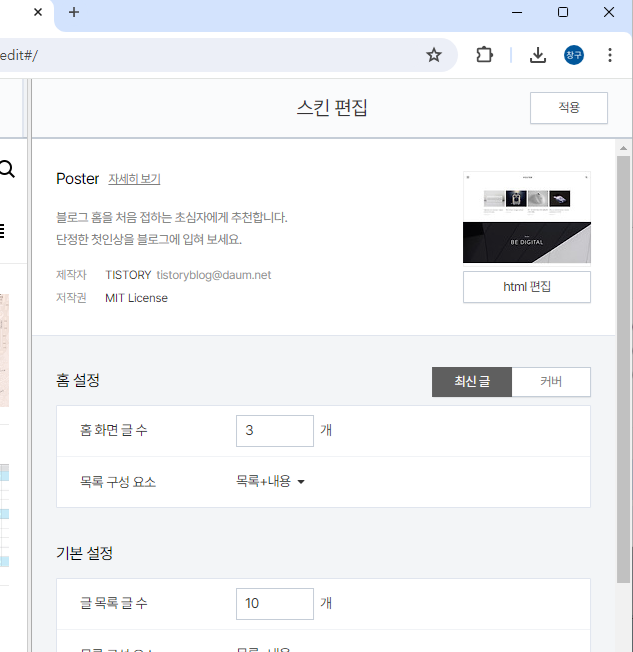Click the search magnifier icon in preview
The image size is (633, 652).
coord(7,169)
